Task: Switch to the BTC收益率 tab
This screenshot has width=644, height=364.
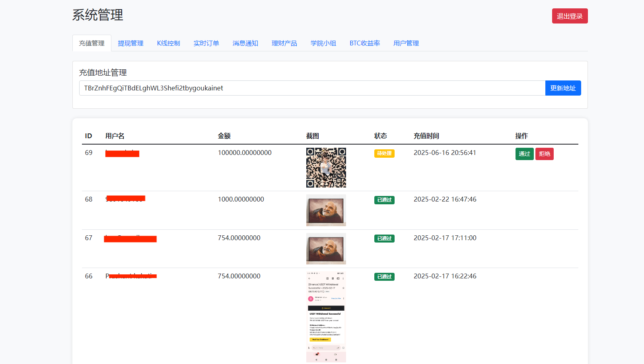Action: [x=364, y=43]
